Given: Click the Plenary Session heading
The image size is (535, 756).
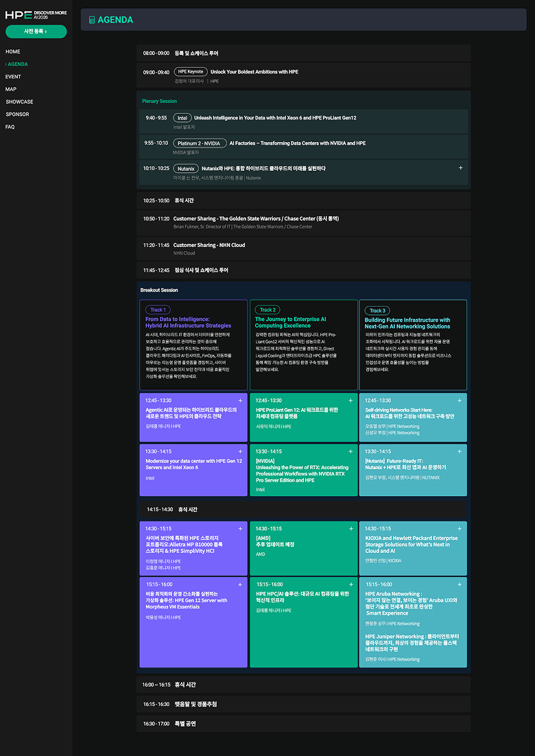Looking at the screenshot, I should [x=159, y=102].
